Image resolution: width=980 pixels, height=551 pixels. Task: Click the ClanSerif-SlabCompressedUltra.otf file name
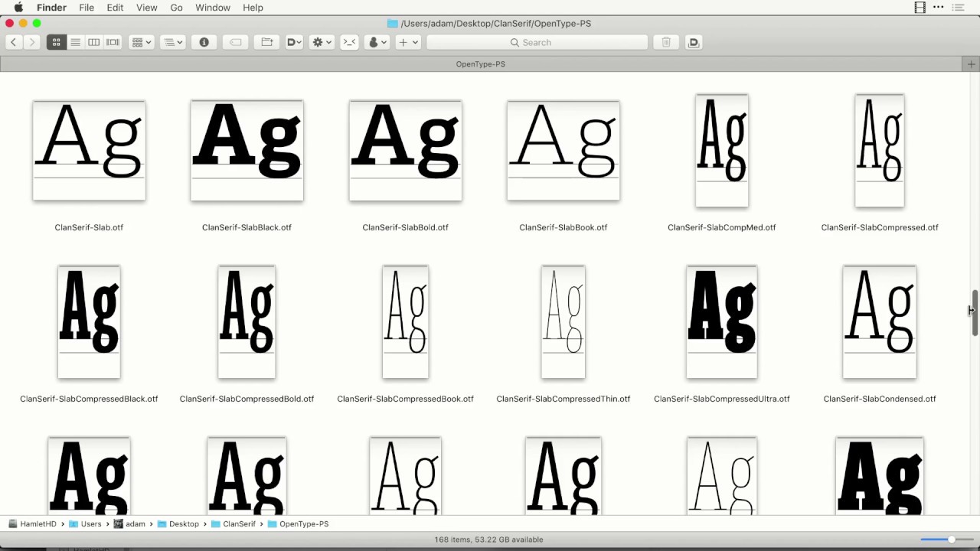click(x=722, y=399)
